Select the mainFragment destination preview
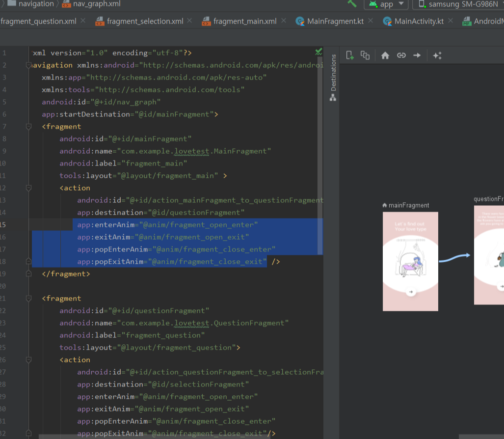The image size is (504, 439). pos(410,261)
